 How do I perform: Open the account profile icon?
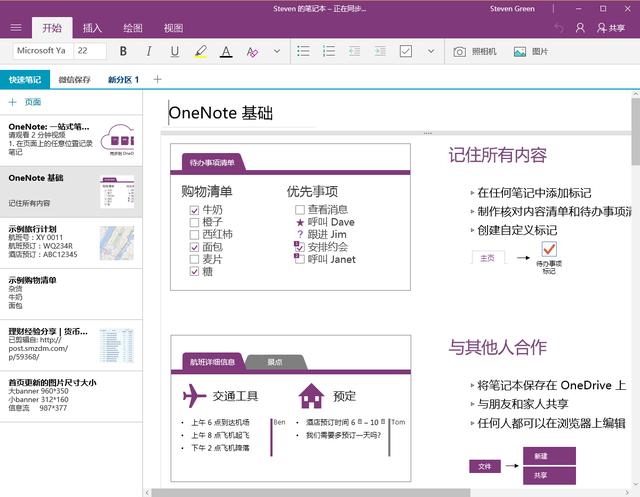(x=580, y=28)
